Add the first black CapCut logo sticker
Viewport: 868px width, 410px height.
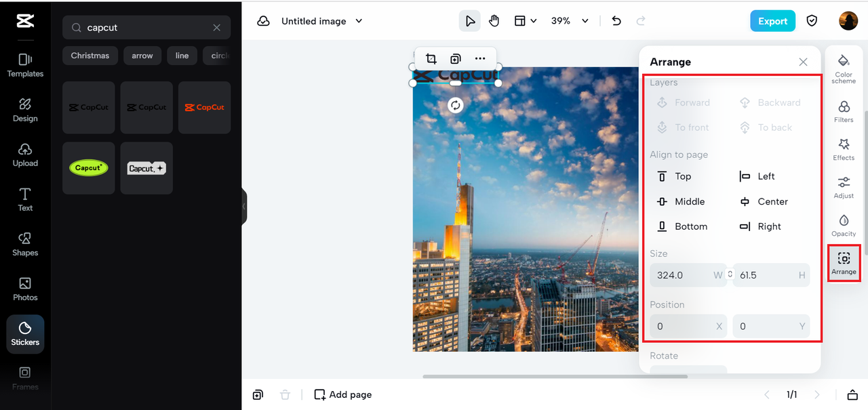(89, 108)
